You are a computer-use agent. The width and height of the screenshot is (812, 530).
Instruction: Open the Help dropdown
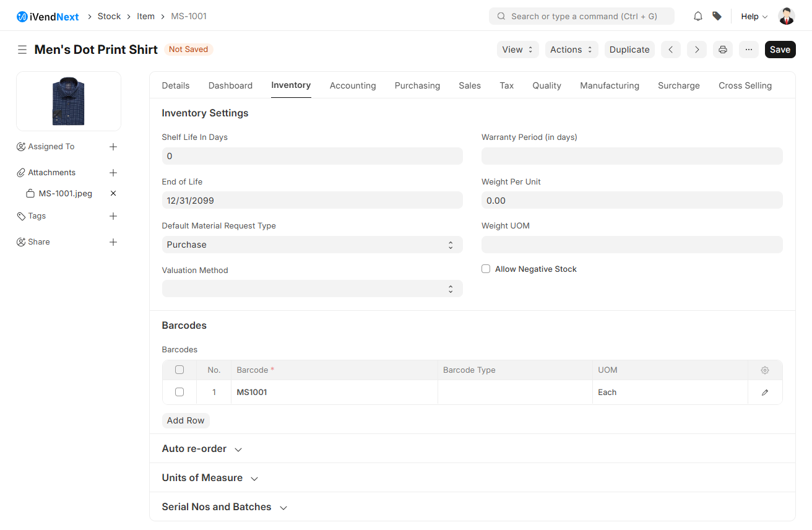click(754, 17)
